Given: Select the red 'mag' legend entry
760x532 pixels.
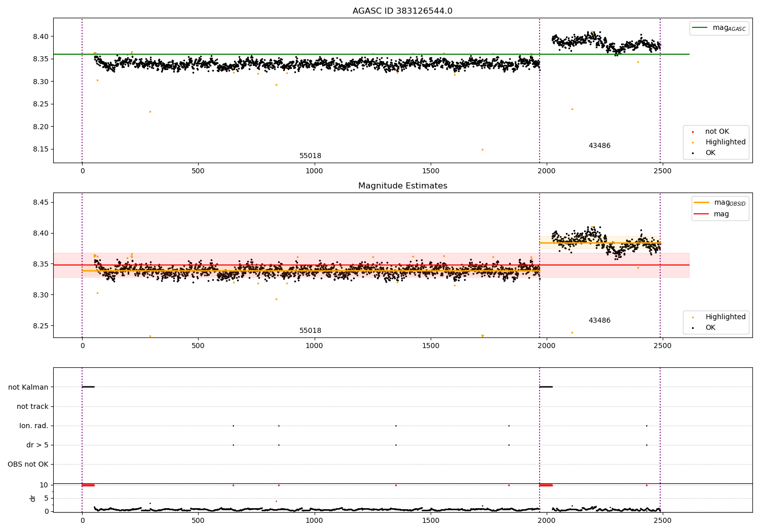Looking at the screenshot, I should click(x=711, y=214).
